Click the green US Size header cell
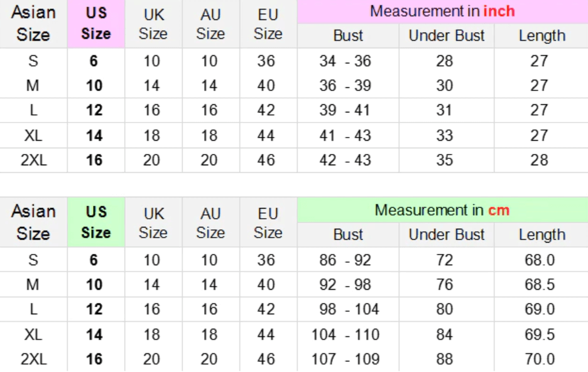588x372 pixels. pyautogui.click(x=96, y=222)
